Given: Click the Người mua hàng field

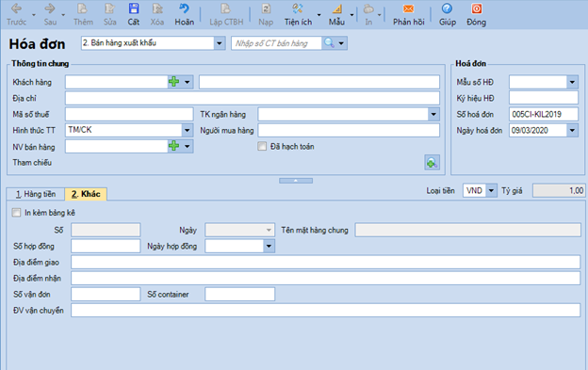Looking at the screenshot, I should (x=349, y=130).
